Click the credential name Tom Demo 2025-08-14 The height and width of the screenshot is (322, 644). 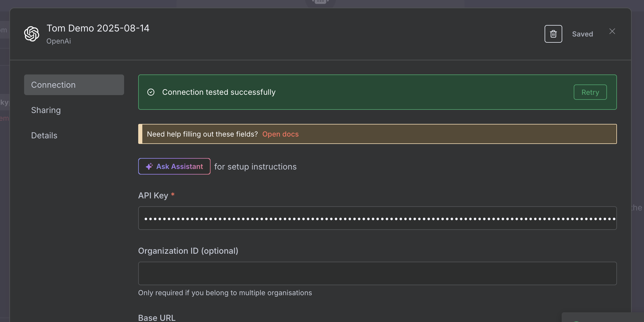click(98, 28)
